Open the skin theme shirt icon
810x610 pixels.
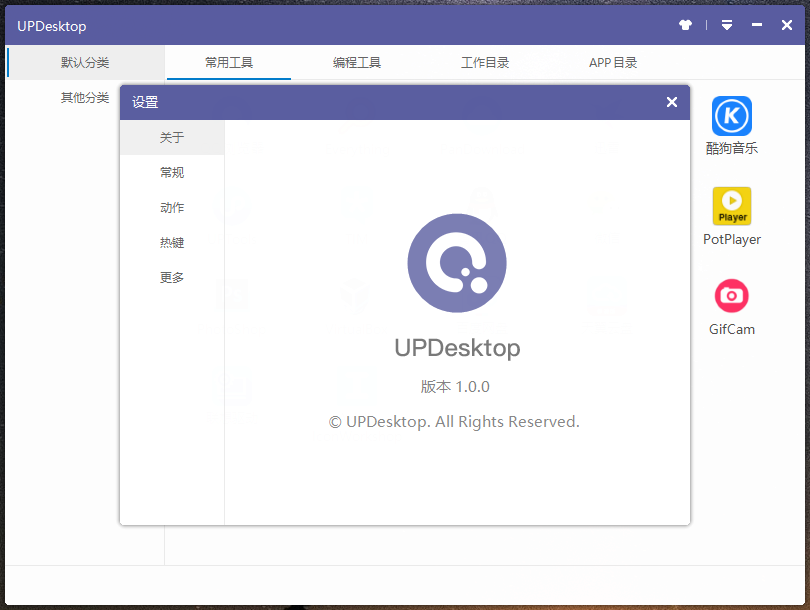pyautogui.click(x=686, y=25)
